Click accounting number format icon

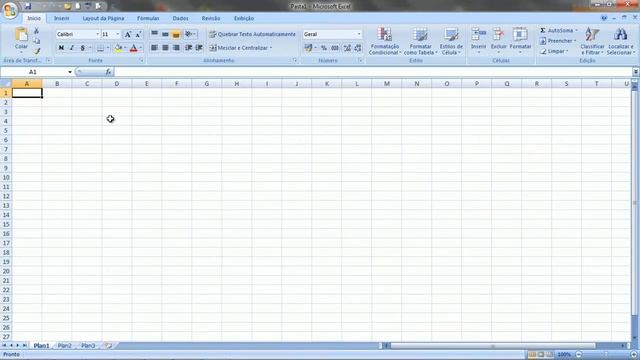click(x=309, y=48)
